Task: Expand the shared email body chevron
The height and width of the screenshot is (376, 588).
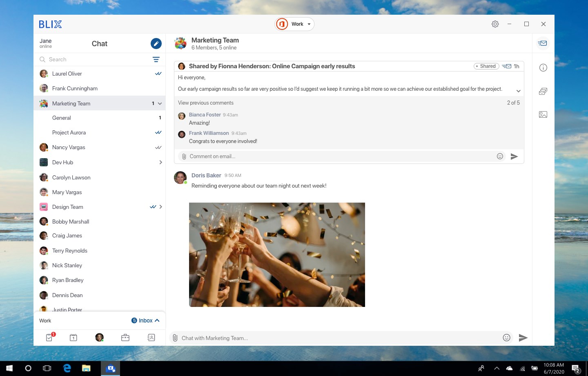Action: [518, 91]
